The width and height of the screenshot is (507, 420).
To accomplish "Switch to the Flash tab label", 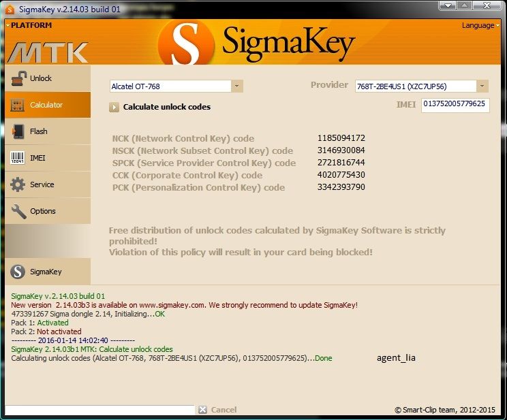I will point(39,131).
